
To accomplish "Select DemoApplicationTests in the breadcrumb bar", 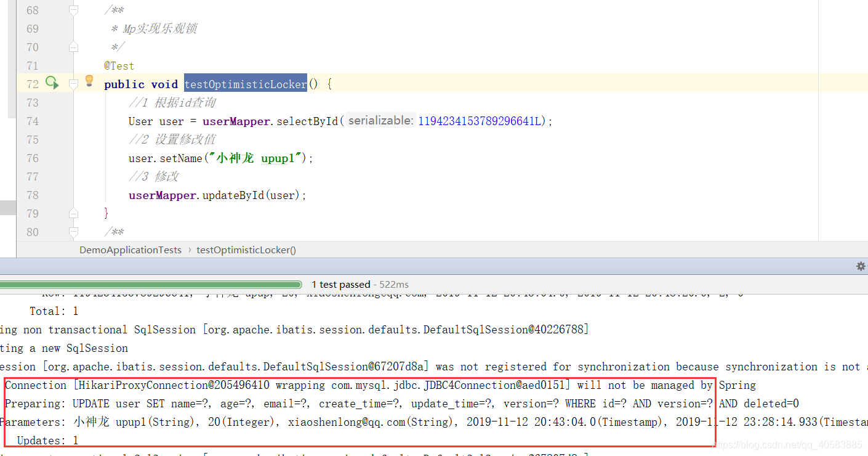I will pyautogui.click(x=131, y=250).
